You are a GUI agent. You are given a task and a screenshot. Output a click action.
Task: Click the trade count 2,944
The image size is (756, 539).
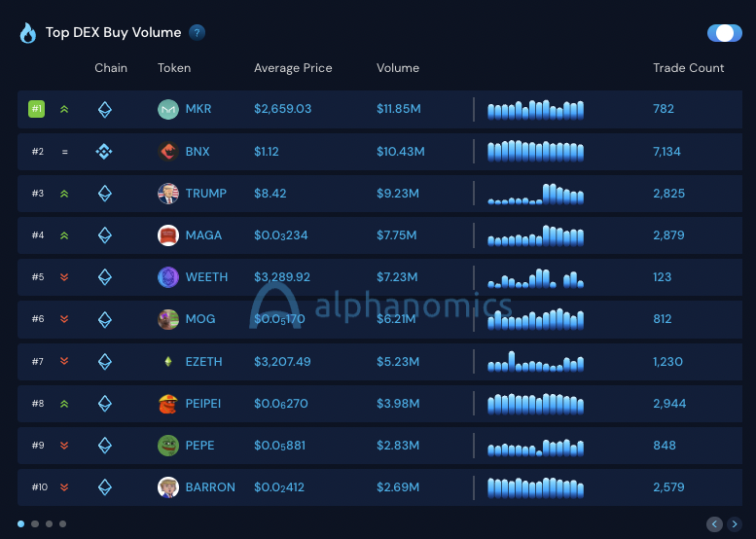point(669,404)
